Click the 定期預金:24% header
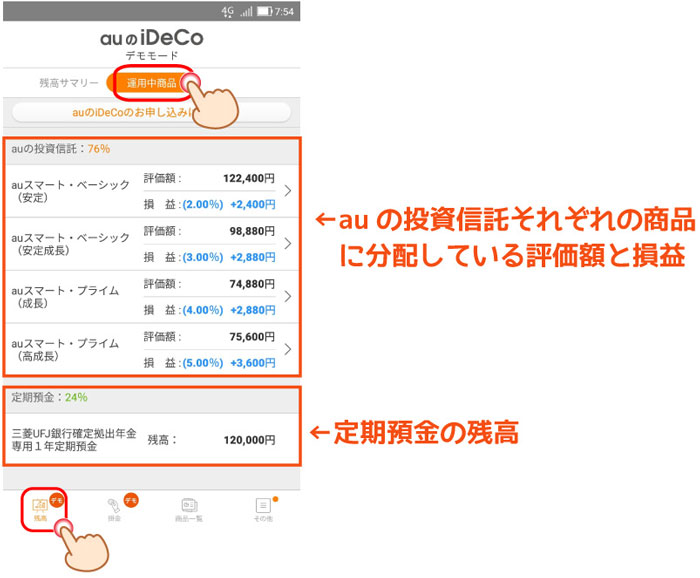The width and height of the screenshot is (700, 578). coord(50,397)
